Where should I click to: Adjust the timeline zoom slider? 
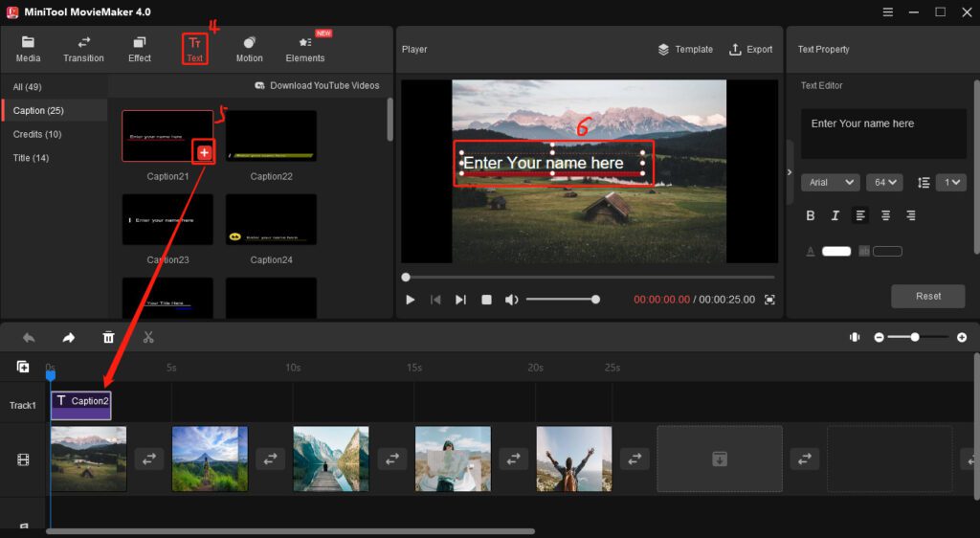click(918, 337)
